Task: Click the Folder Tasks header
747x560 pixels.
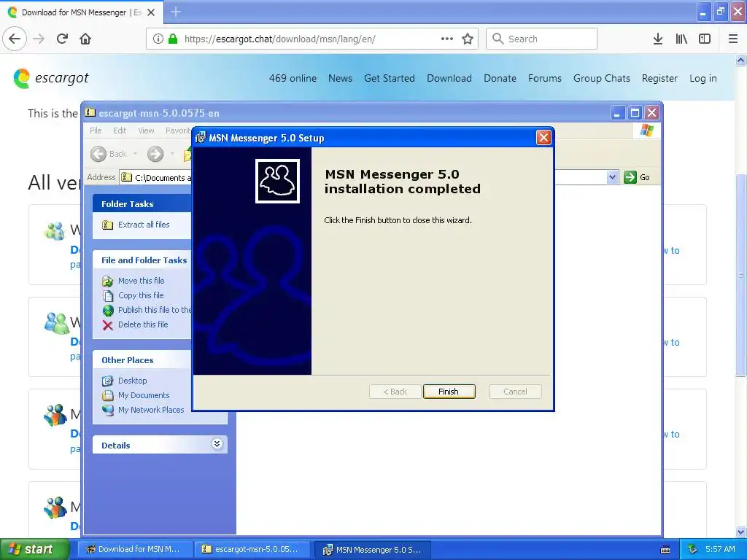Action: [x=142, y=204]
